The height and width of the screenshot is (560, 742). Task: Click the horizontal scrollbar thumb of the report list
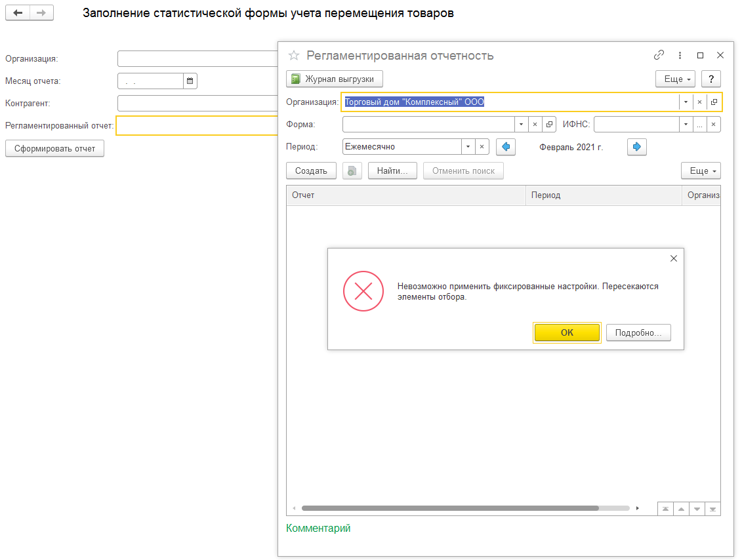[x=450, y=508]
